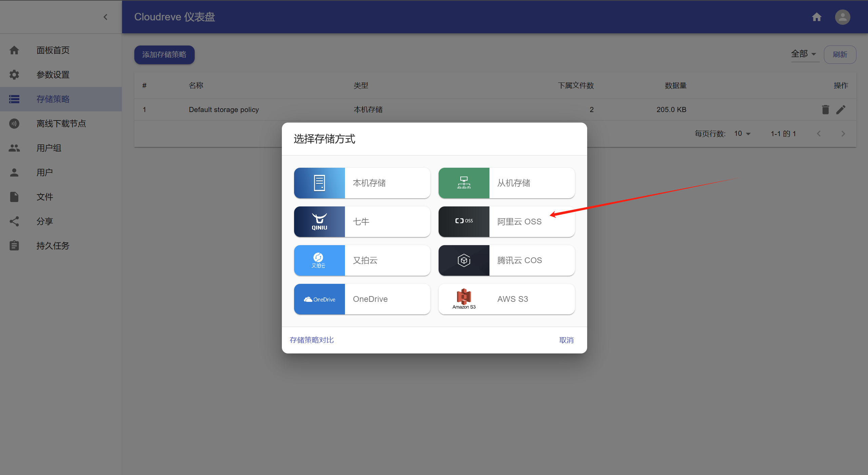This screenshot has width=868, height=475.
Task: Open the 存储策略对比 link
Action: click(311, 340)
